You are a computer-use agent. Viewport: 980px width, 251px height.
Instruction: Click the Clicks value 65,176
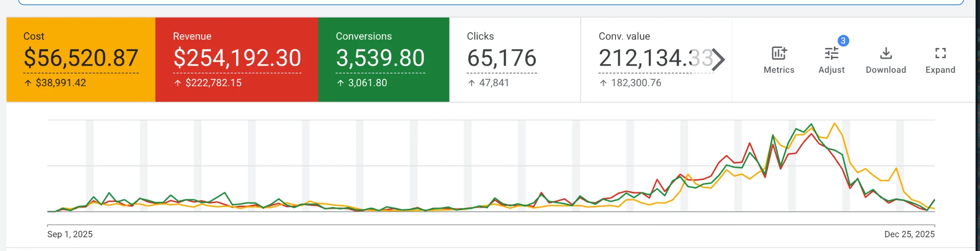502,58
